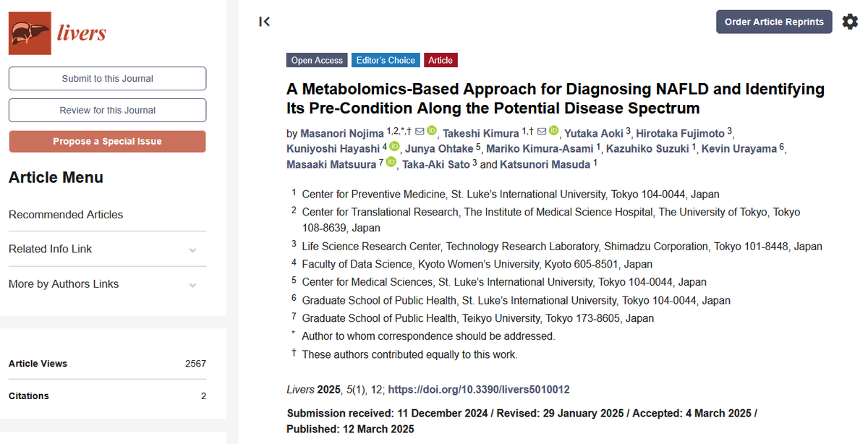Click the Editor's Choice label
Screen dimensions: 868x444
(x=386, y=61)
